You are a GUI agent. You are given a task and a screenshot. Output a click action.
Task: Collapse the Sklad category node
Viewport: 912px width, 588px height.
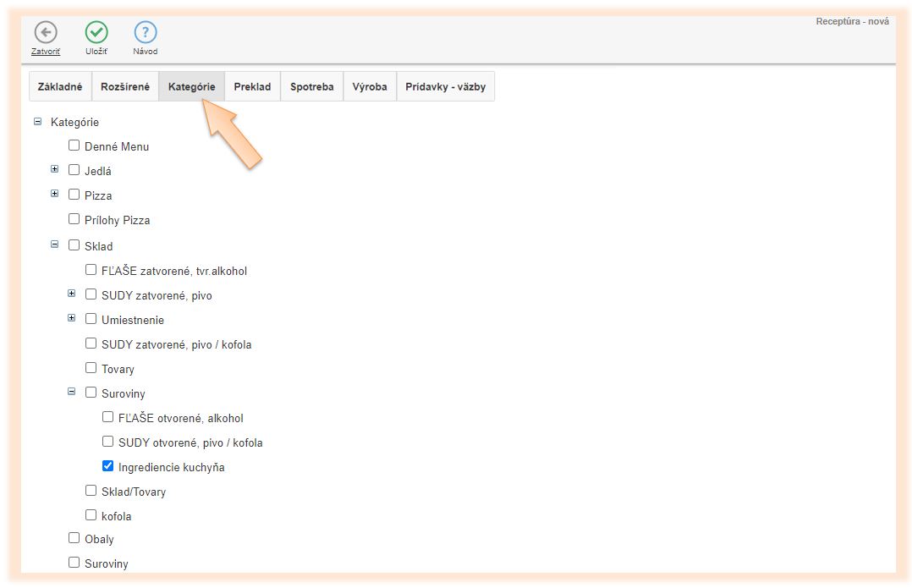point(55,245)
